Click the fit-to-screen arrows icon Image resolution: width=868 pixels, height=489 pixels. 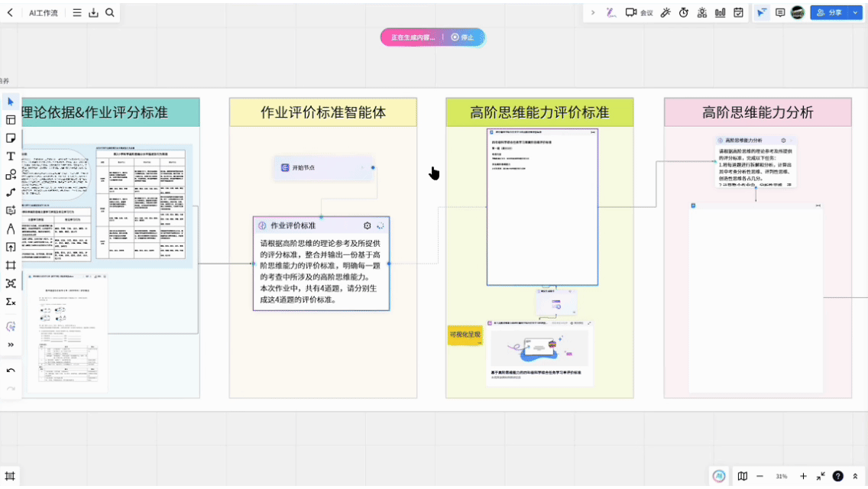coord(821,476)
